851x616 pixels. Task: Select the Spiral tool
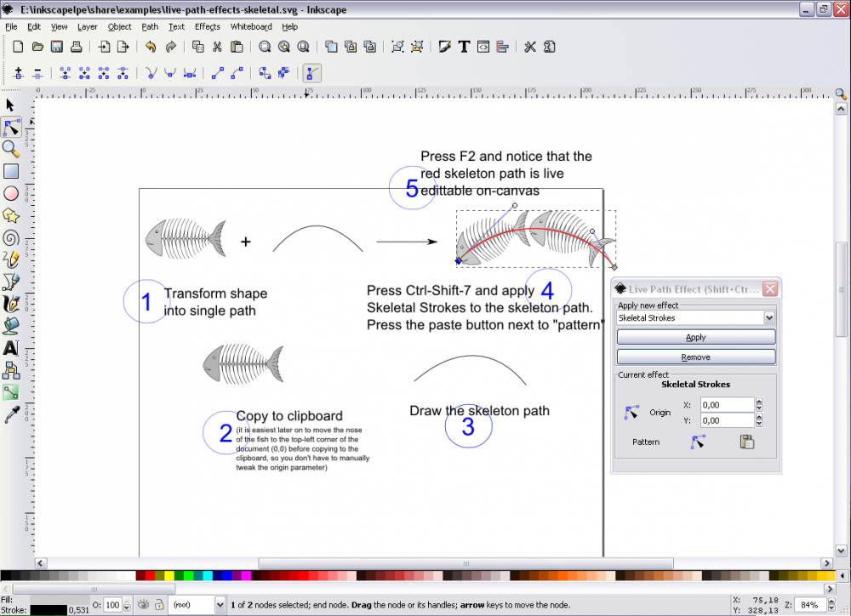pos(11,237)
